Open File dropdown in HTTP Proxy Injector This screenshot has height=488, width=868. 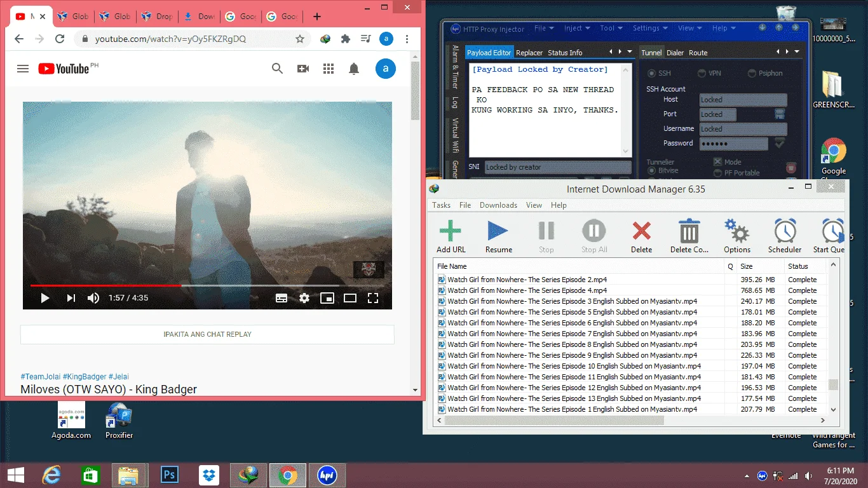point(545,28)
